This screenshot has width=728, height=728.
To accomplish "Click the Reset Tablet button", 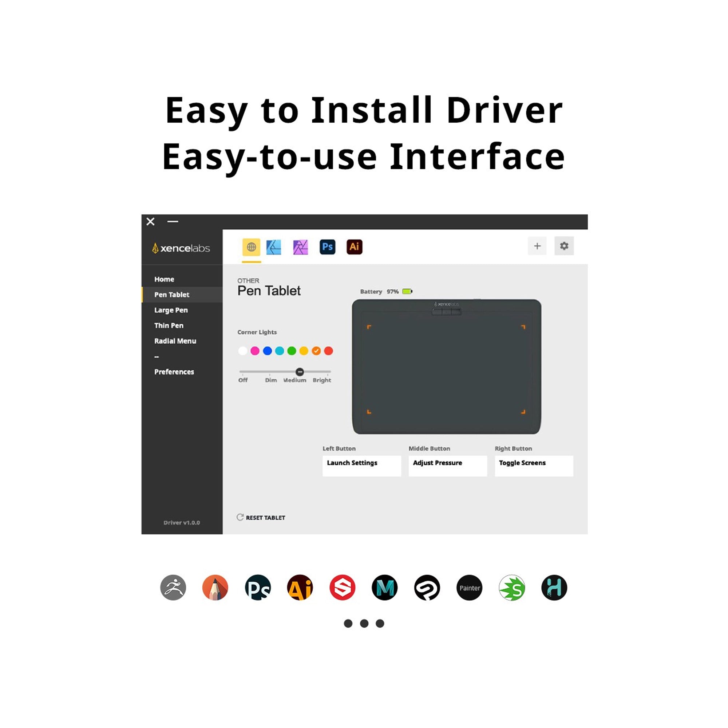I will 261,517.
